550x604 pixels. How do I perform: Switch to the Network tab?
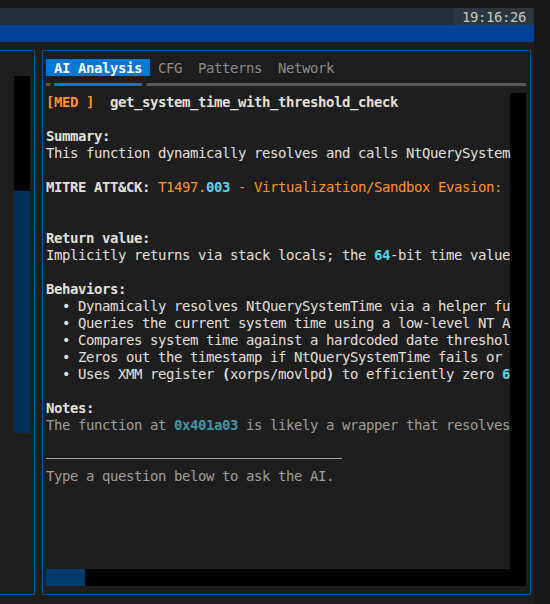pos(306,68)
